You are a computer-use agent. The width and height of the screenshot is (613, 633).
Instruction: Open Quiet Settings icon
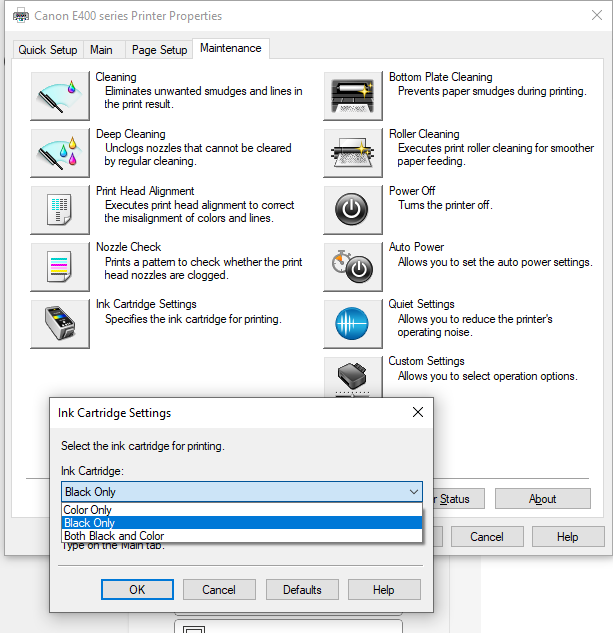(x=353, y=324)
